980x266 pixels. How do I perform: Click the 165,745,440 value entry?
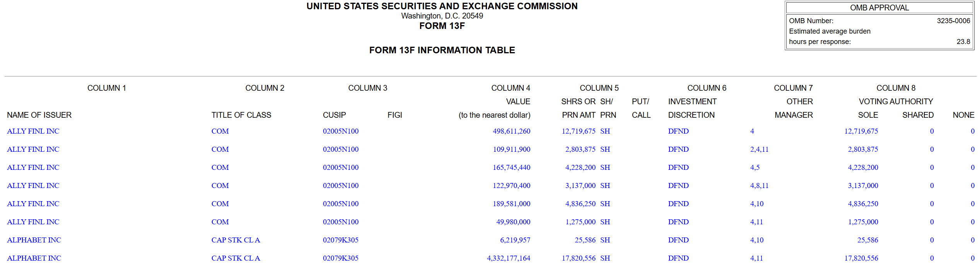tap(511, 168)
